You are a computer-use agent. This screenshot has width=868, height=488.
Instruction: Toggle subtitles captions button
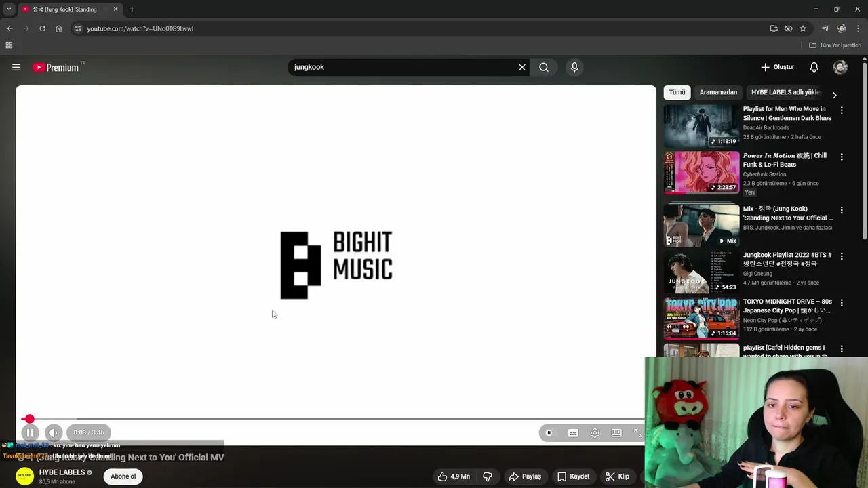pyautogui.click(x=573, y=433)
